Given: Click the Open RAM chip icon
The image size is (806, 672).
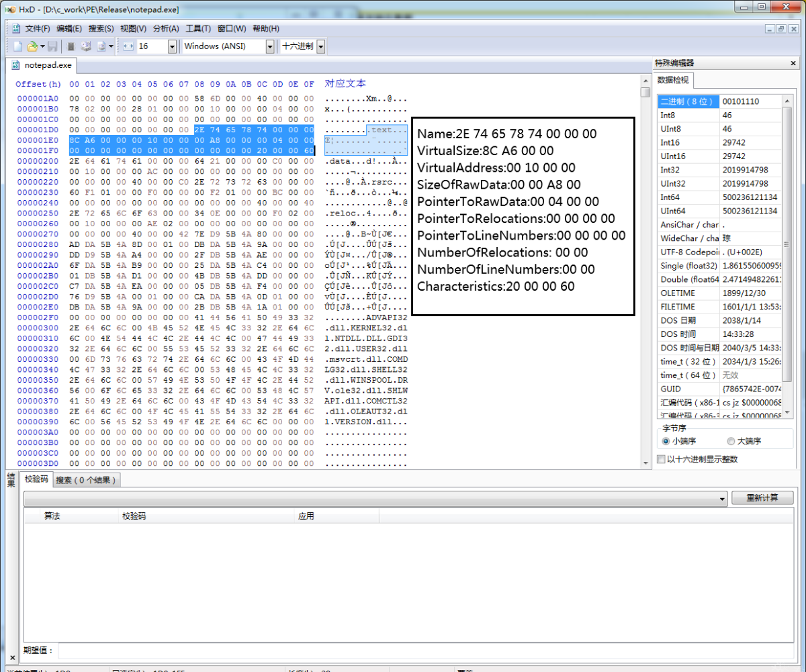Looking at the screenshot, I should pyautogui.click(x=71, y=46).
